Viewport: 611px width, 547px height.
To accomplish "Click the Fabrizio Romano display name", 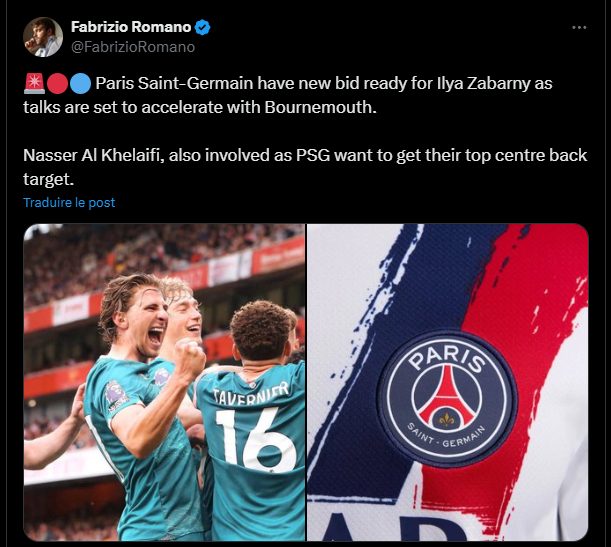I will [131, 27].
